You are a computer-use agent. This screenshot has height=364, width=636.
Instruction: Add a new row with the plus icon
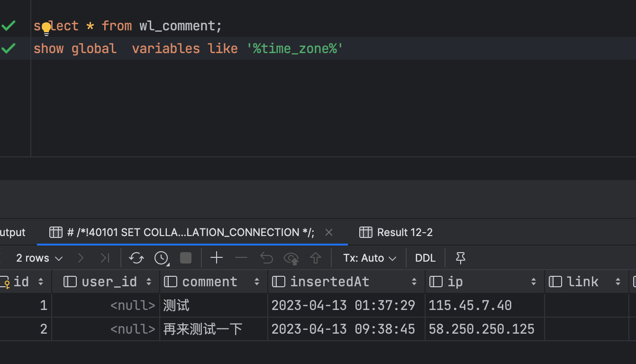click(217, 258)
